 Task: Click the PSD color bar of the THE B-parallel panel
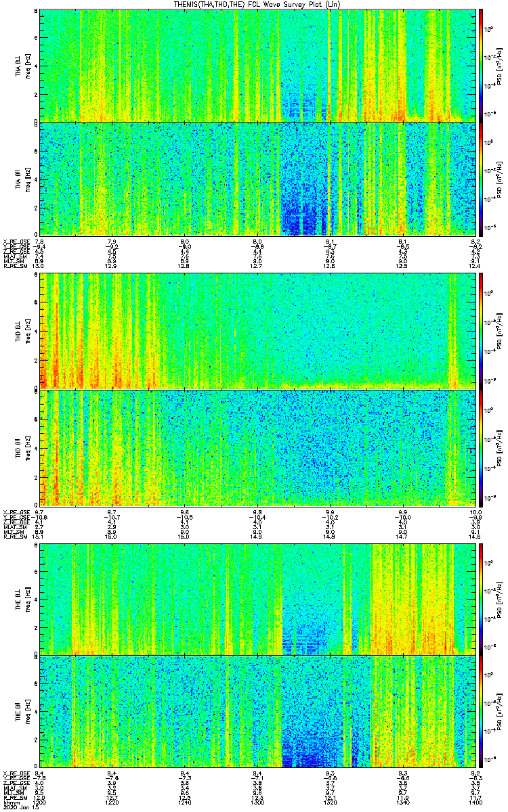coord(482,711)
